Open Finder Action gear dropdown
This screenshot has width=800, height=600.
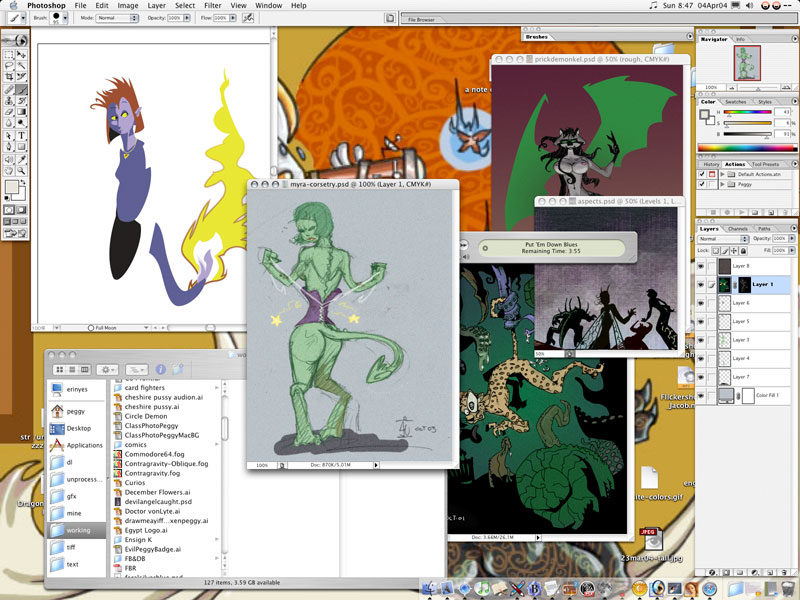(x=107, y=369)
